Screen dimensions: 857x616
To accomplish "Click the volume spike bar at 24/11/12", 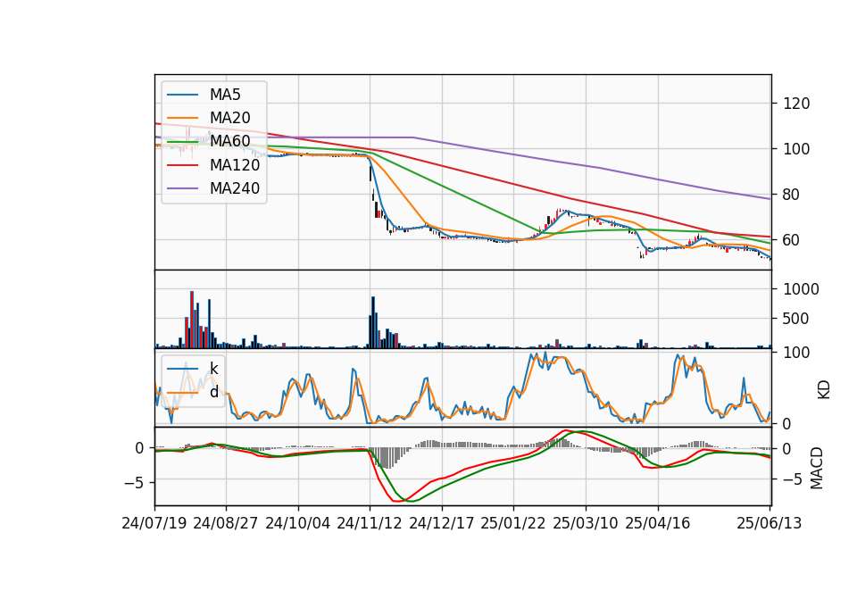I will [x=373, y=322].
